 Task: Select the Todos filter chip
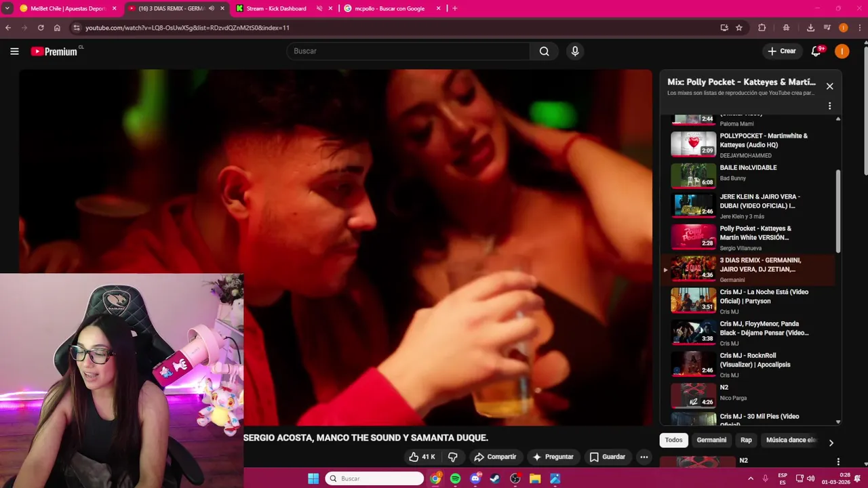(674, 440)
